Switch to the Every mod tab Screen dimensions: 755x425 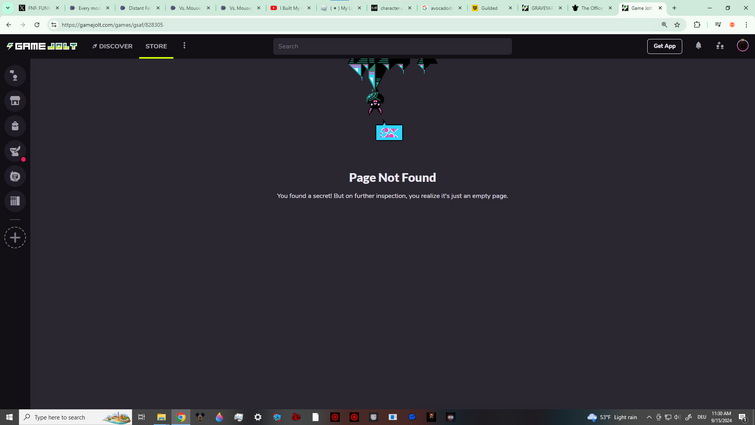click(90, 8)
